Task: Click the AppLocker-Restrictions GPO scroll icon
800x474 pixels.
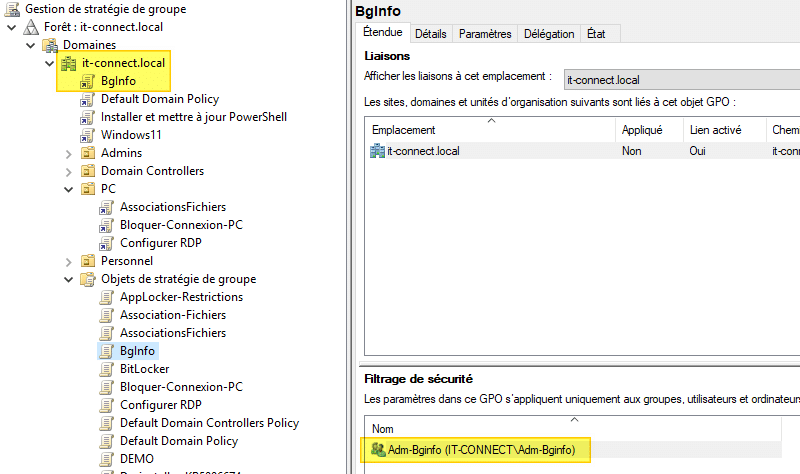Action: [106, 297]
